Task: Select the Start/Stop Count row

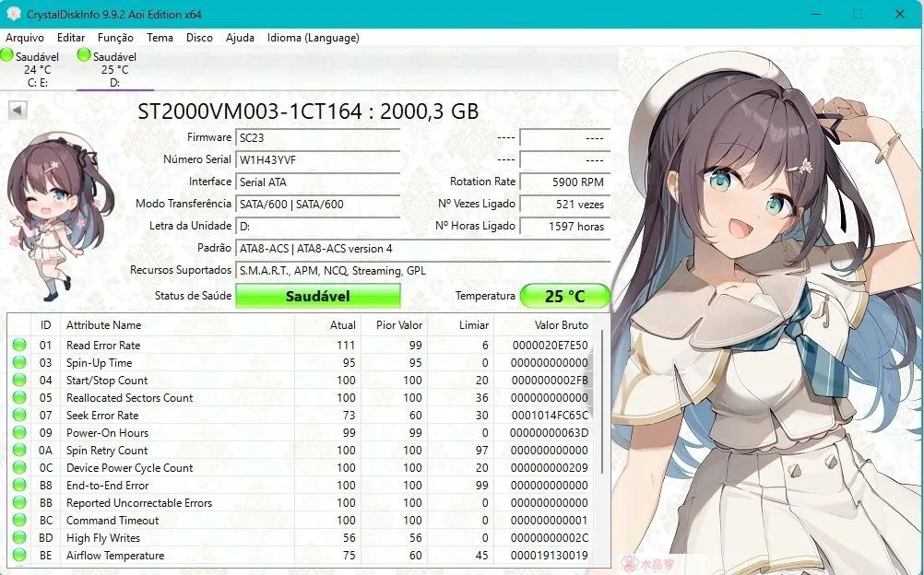Action: [x=301, y=380]
